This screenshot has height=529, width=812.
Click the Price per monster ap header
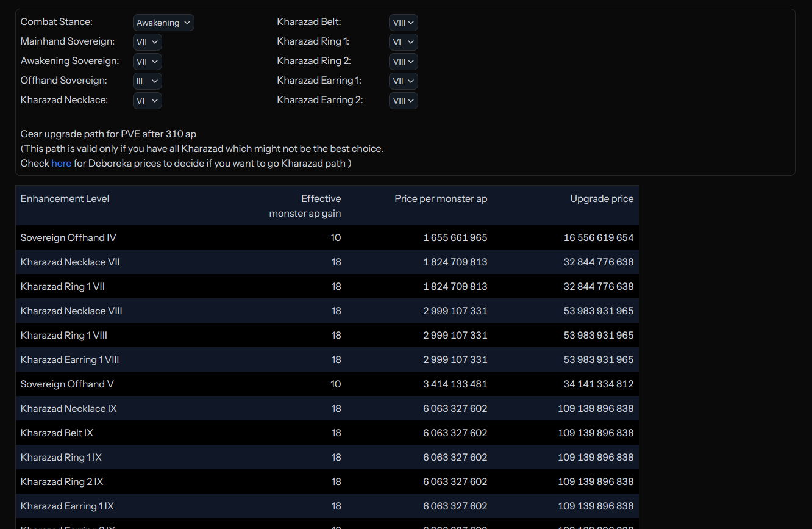[x=441, y=199]
